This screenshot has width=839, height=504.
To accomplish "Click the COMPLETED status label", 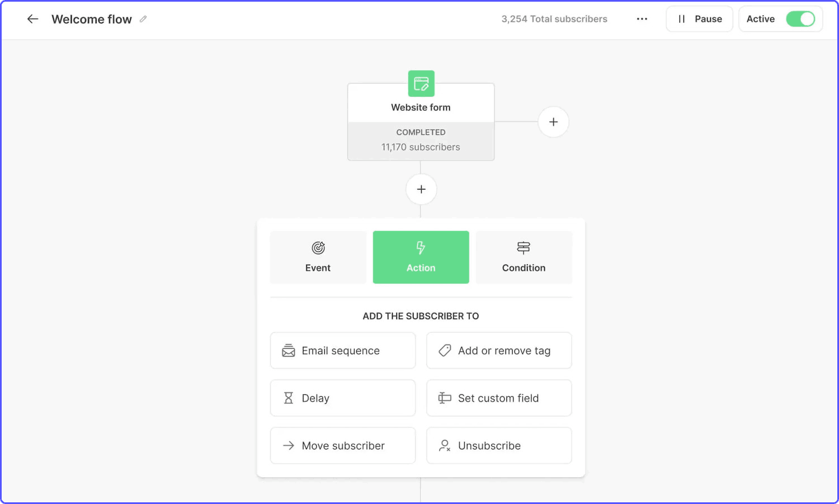I will point(421,133).
